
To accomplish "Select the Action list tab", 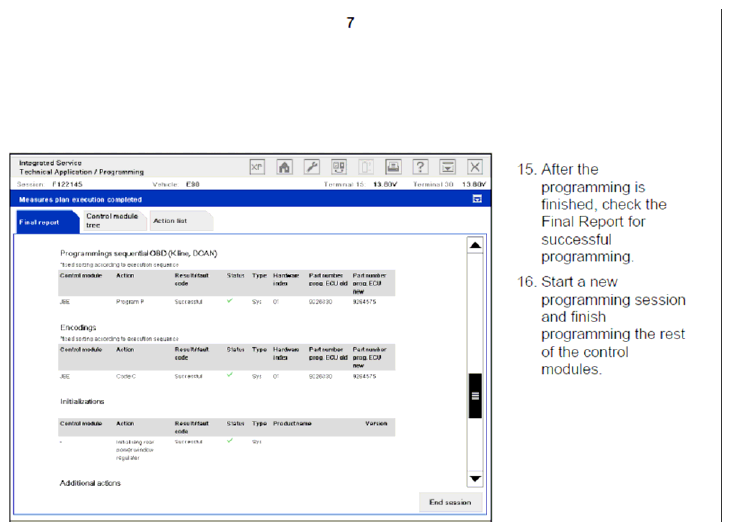I will [169, 220].
